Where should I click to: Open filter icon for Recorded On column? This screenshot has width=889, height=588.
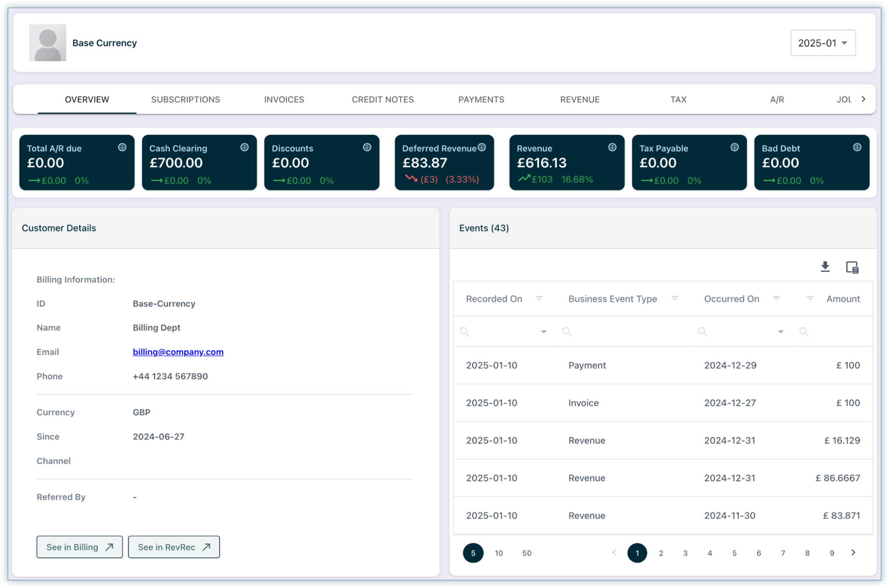pos(539,299)
